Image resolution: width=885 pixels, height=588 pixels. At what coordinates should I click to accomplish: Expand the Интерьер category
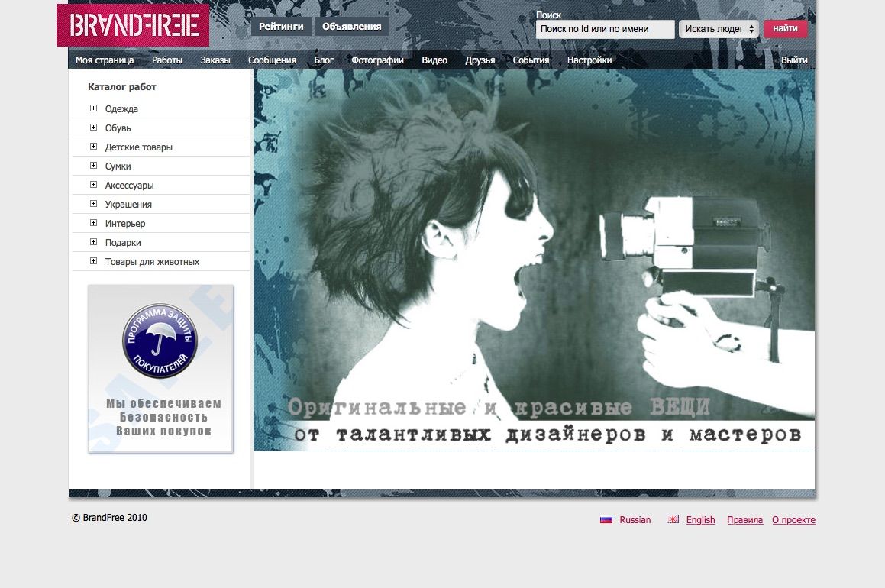[94, 223]
